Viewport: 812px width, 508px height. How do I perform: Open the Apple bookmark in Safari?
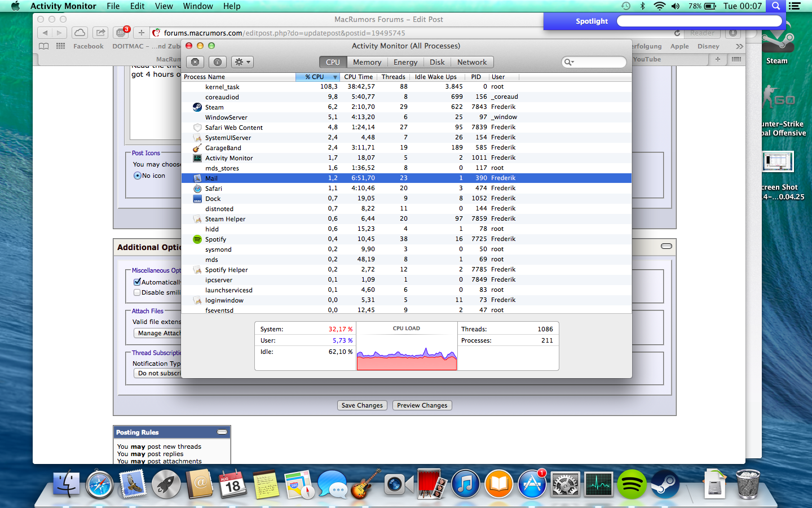679,46
